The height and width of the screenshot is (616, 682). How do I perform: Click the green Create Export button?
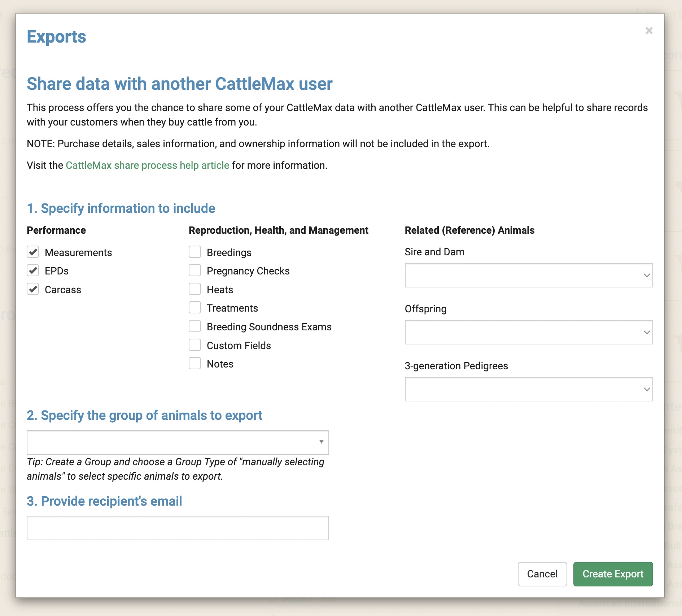pyautogui.click(x=613, y=574)
